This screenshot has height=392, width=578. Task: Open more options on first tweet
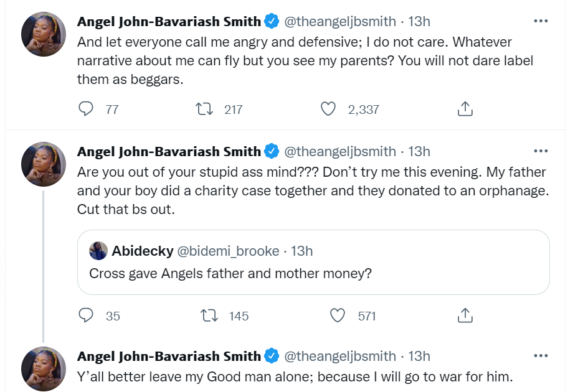(x=541, y=21)
